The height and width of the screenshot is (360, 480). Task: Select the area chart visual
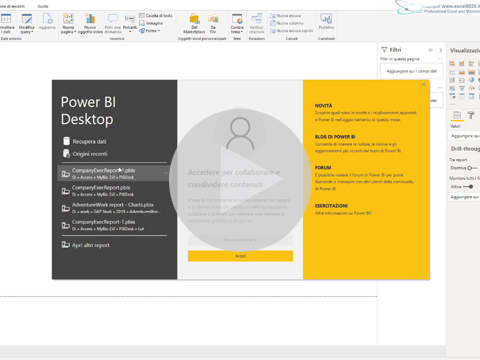tap(462, 72)
